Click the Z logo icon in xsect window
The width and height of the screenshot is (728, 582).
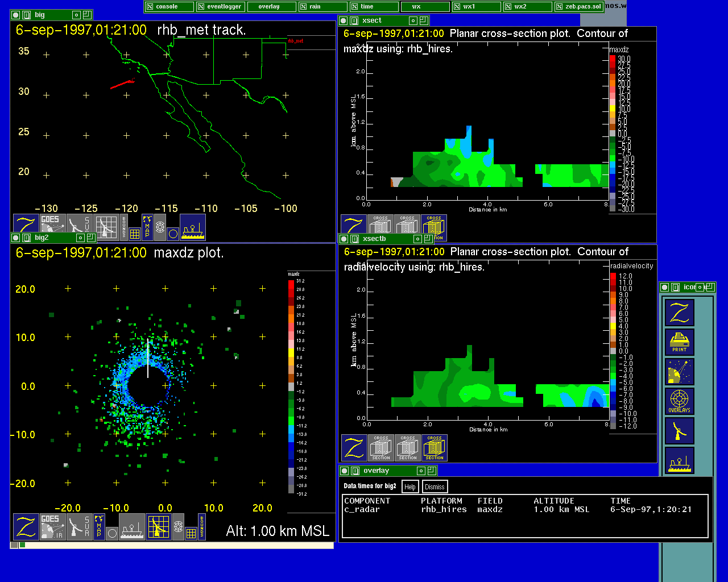click(x=353, y=227)
